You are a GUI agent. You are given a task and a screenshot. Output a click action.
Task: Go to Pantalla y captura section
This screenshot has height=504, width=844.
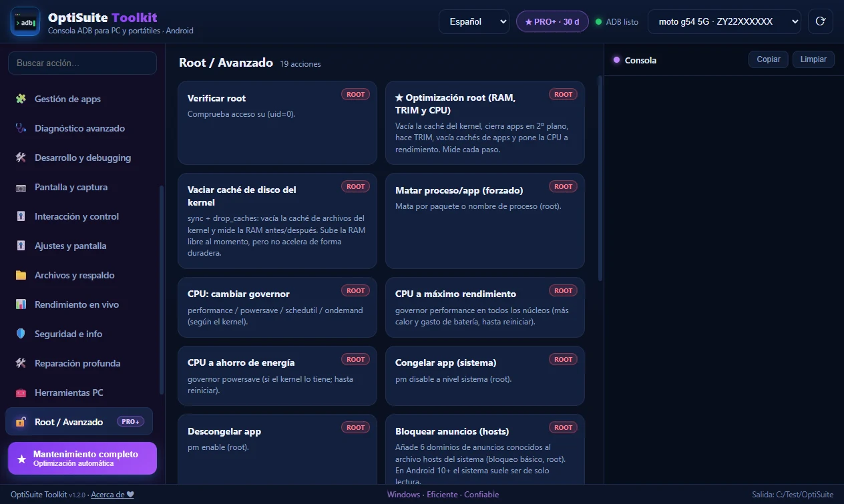[79, 187]
